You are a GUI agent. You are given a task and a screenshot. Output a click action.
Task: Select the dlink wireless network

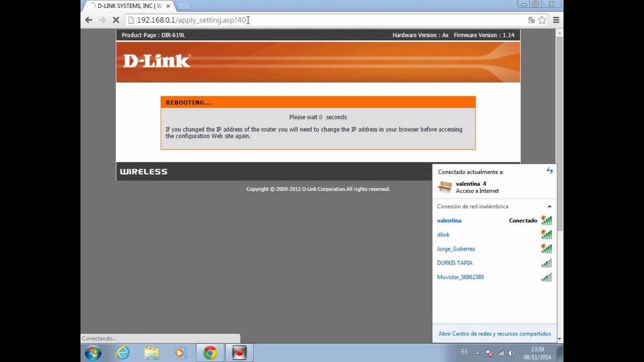(495, 234)
